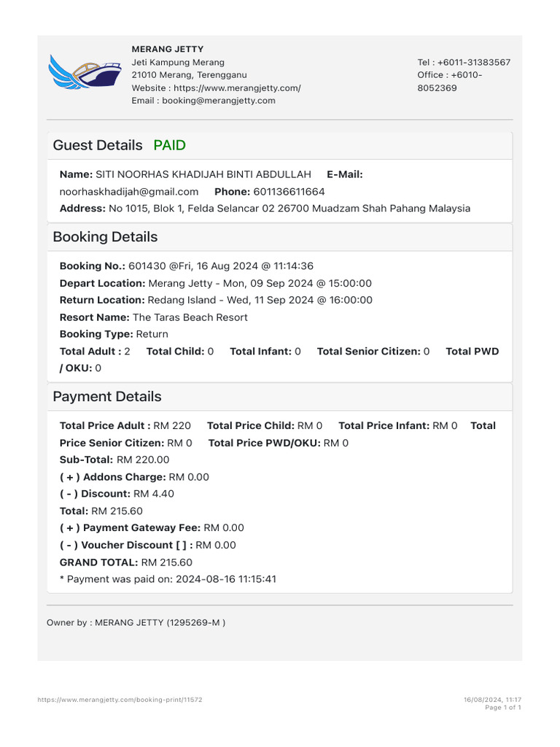
Task: Click the Booking No. 601430 line
Action: [x=186, y=266]
